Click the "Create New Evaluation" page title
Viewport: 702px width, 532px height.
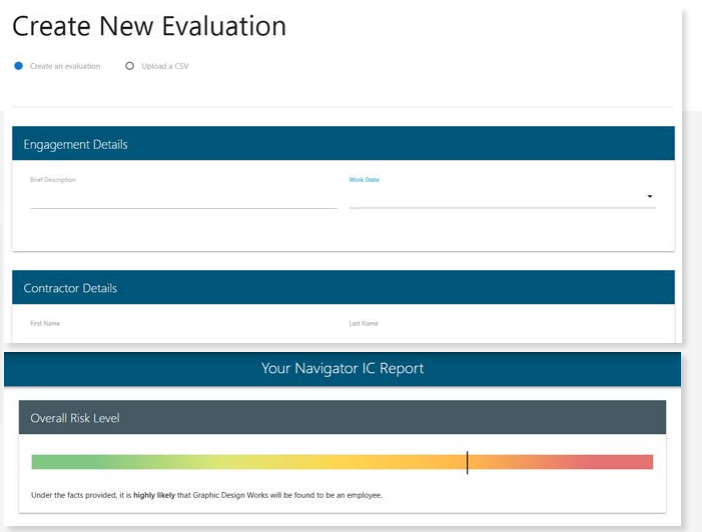(149, 26)
